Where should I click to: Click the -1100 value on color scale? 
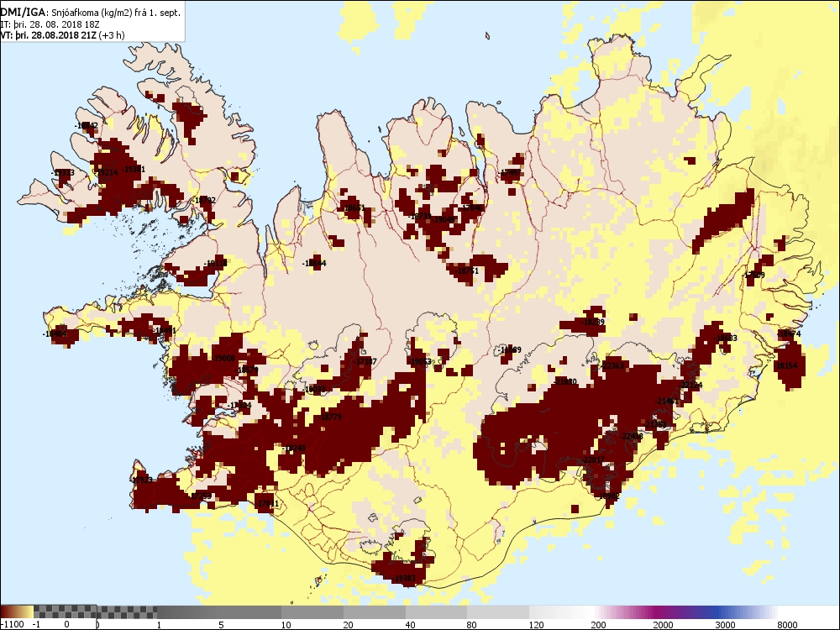[x=13, y=625]
